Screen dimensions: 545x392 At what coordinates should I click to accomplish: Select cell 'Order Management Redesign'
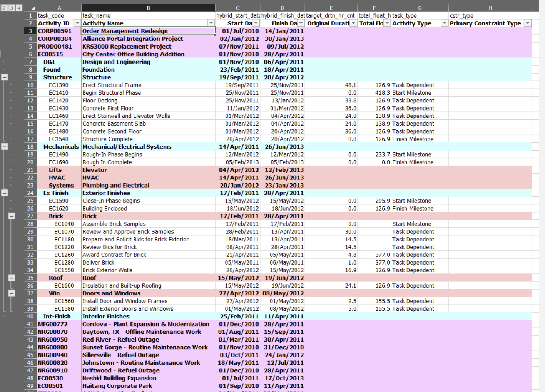coord(148,31)
